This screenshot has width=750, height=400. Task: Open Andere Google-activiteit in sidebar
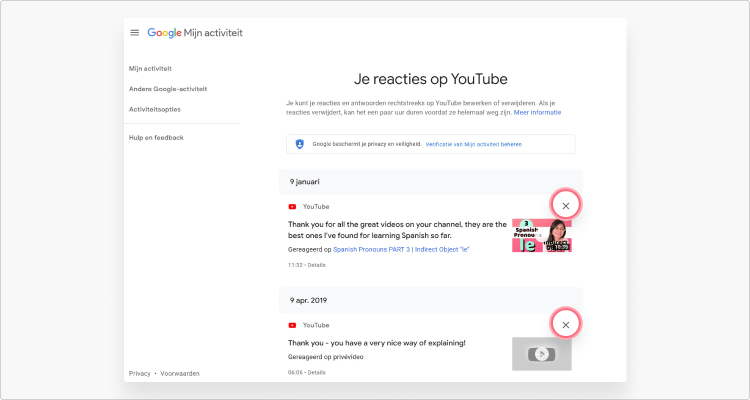coord(168,89)
